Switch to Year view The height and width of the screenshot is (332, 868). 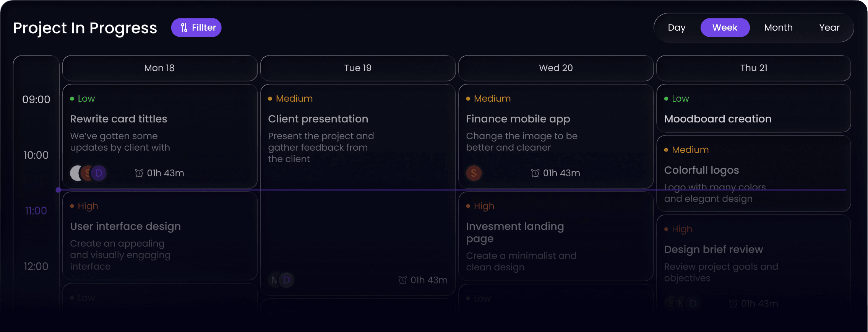pyautogui.click(x=829, y=28)
